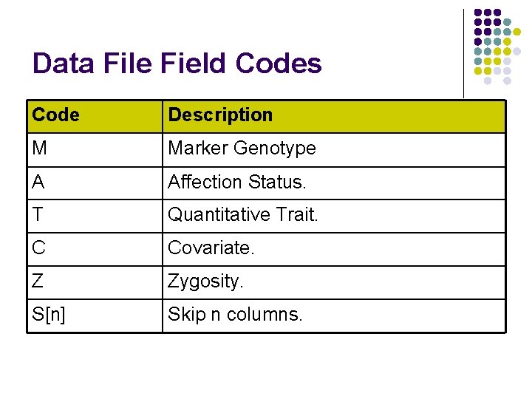The width and height of the screenshot is (532, 399).
Task: Click the Z code cell
Action: (95, 282)
